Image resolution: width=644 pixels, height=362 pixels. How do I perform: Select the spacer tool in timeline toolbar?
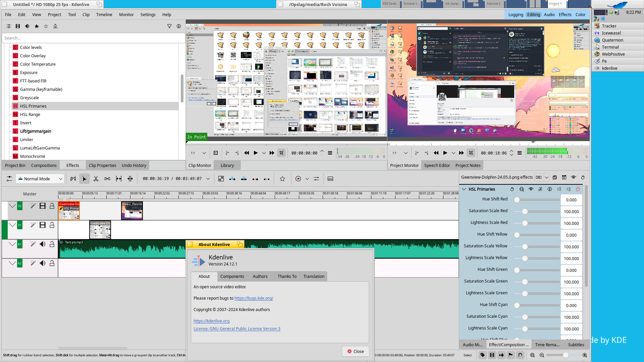pos(107,179)
